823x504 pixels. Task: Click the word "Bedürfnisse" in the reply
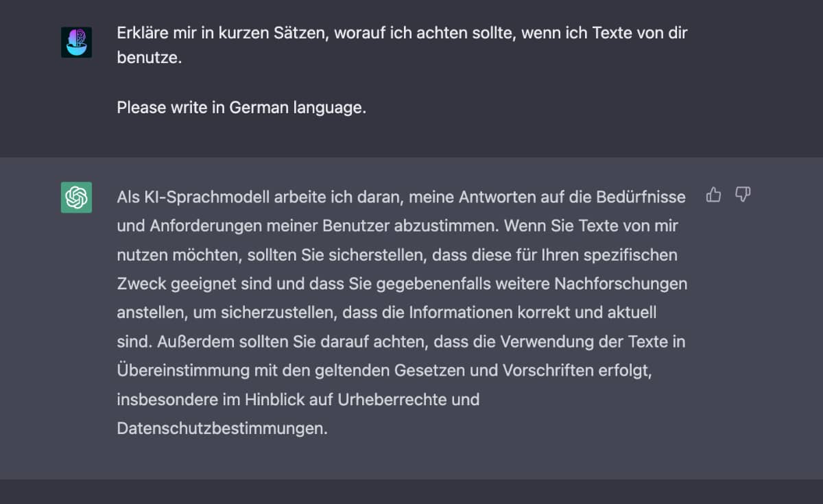(641, 197)
